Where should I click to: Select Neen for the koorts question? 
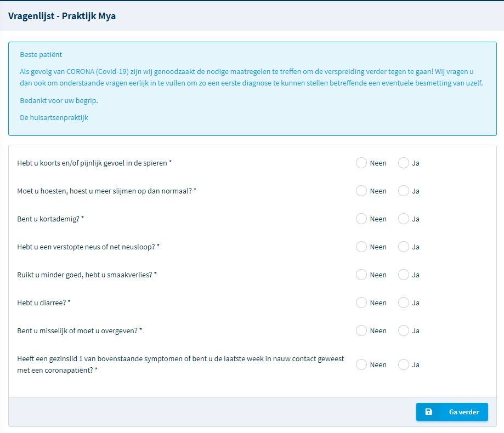pos(361,163)
